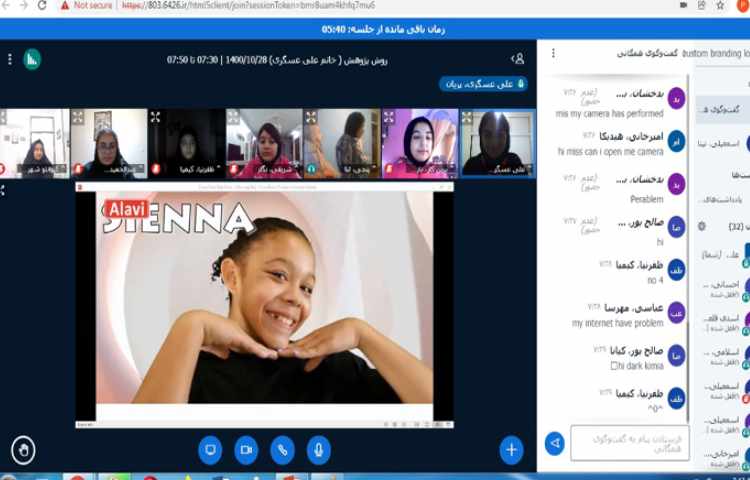Screen dimensions: 750x480
Task: Send the chat message with arrow button
Action: tap(555, 442)
